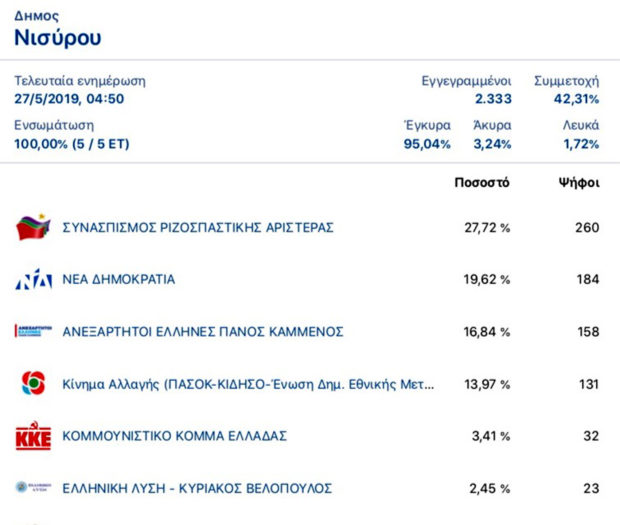Click the 260 votes value
This screenshot has height=525, width=620.
[x=587, y=228]
